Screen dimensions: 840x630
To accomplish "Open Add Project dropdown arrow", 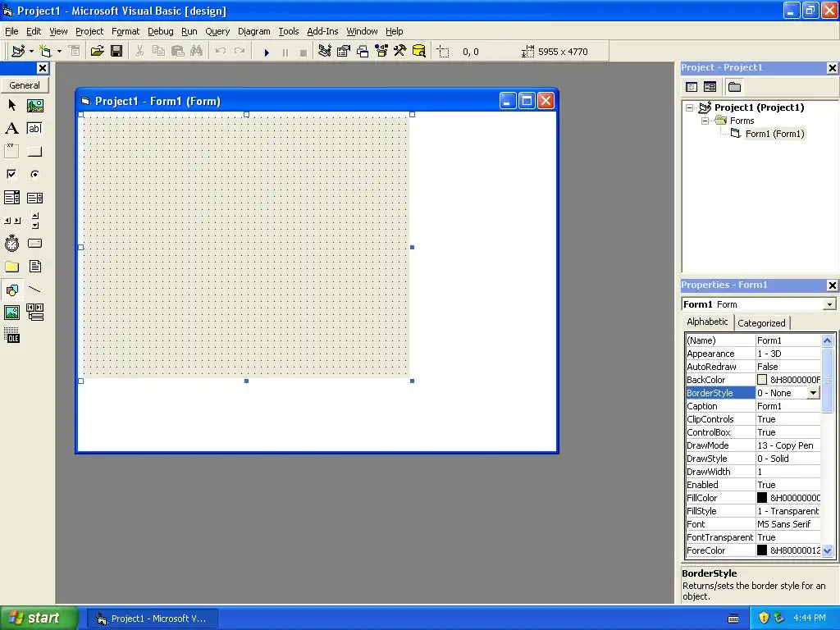I will [x=32, y=52].
